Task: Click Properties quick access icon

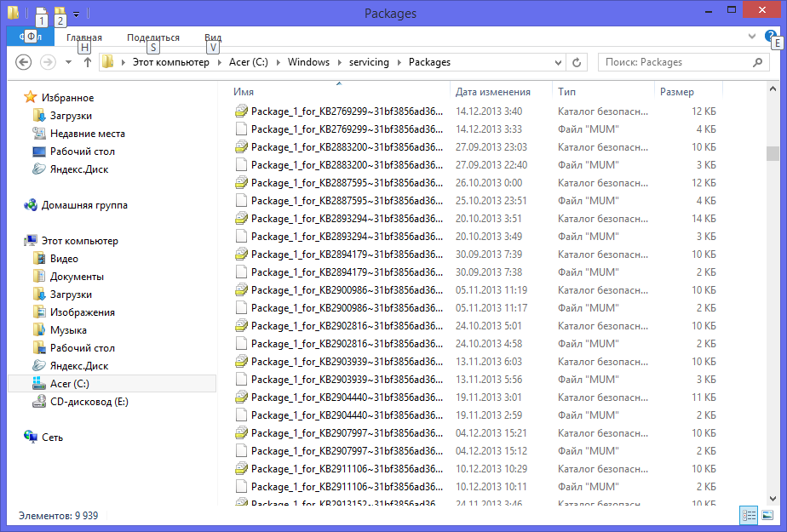Action: point(41,13)
